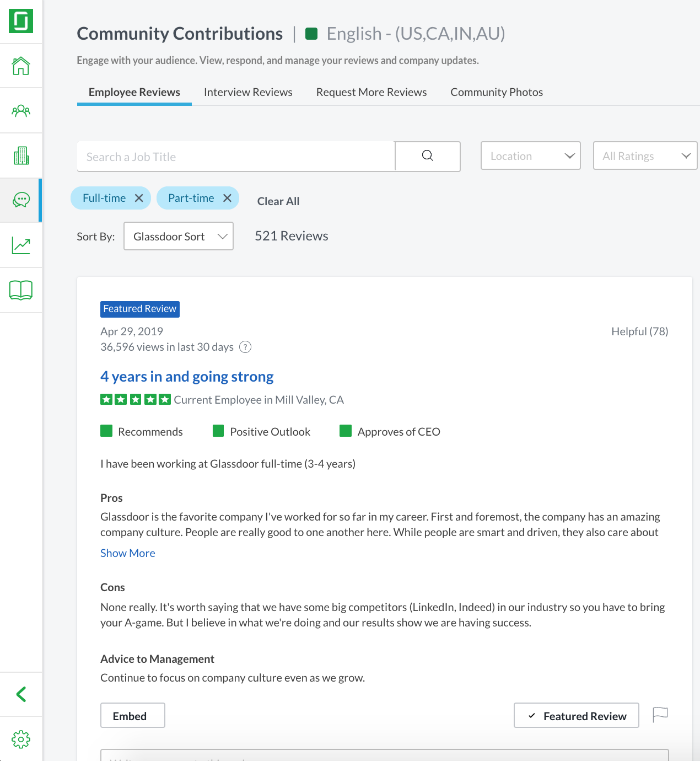Open the All Ratings dropdown
The height and width of the screenshot is (761, 700).
(645, 156)
